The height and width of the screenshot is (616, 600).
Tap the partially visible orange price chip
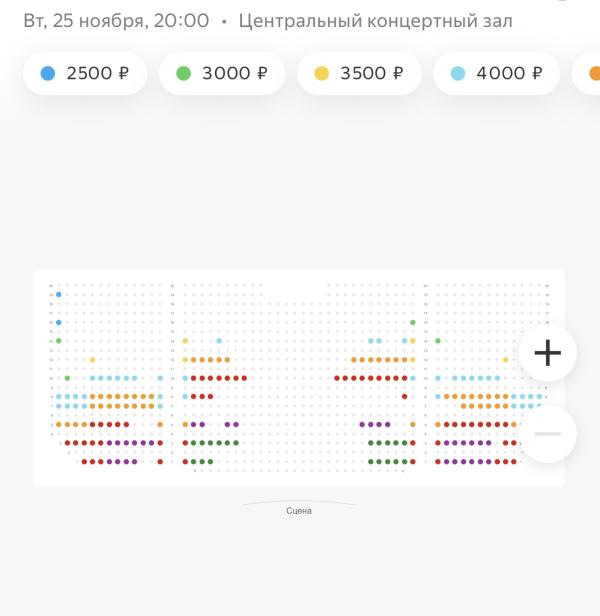point(590,73)
